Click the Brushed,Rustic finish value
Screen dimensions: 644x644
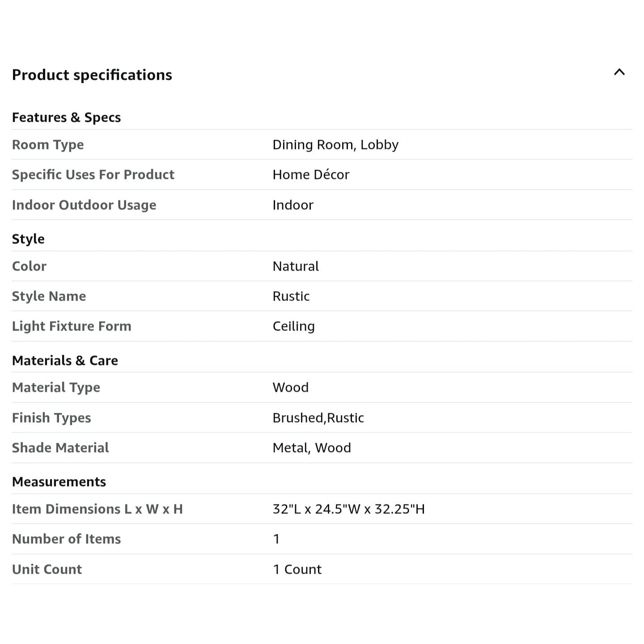(318, 418)
